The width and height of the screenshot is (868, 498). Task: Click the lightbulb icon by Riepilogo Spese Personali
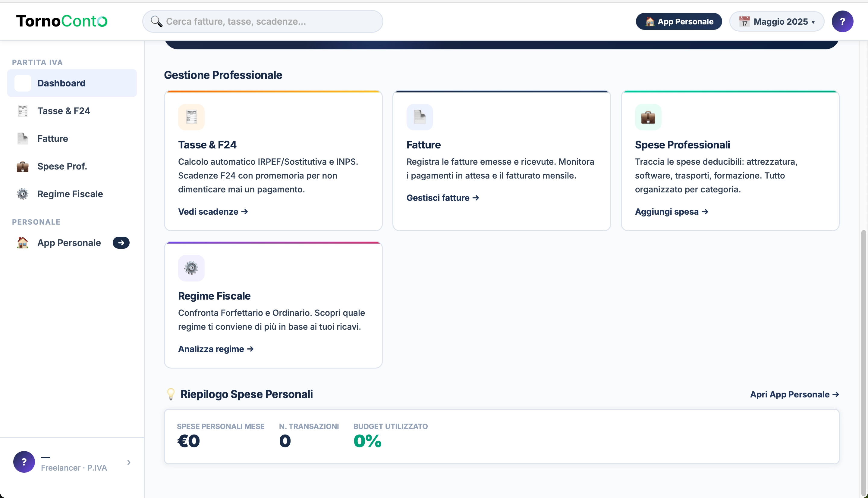(x=171, y=394)
